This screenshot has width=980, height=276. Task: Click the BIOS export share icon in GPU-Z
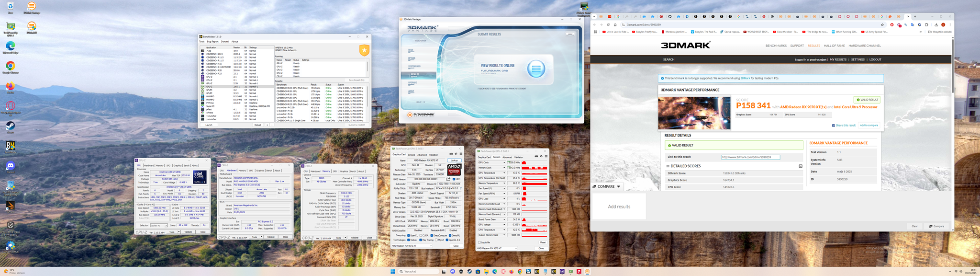(448, 179)
